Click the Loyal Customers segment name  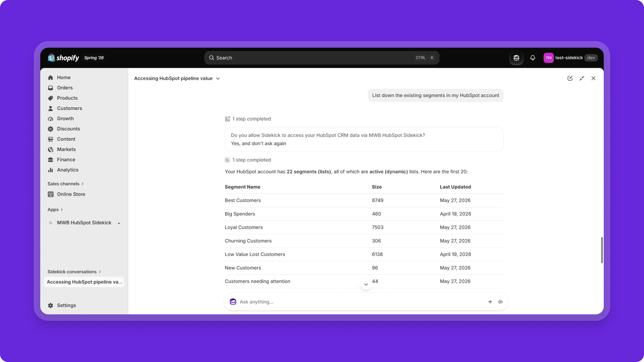244,227
